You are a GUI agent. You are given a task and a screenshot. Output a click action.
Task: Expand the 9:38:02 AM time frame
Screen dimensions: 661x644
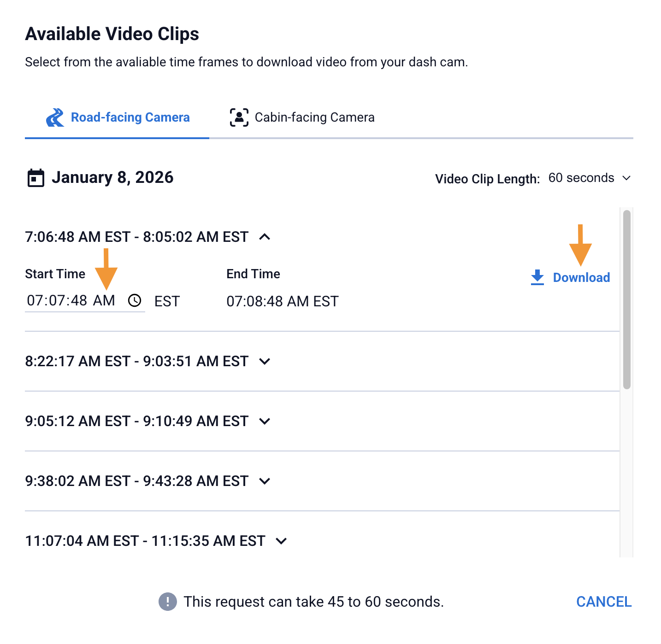[x=265, y=481]
